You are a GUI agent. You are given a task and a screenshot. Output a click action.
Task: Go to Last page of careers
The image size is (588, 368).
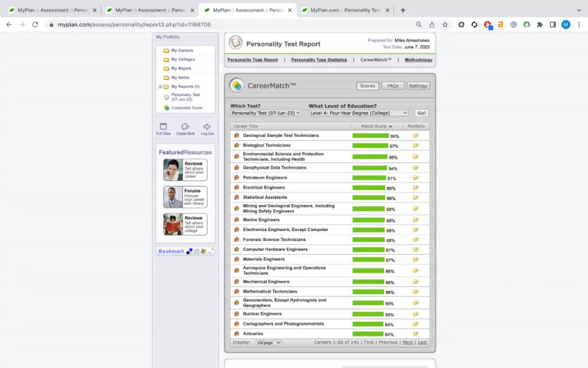coord(422,342)
